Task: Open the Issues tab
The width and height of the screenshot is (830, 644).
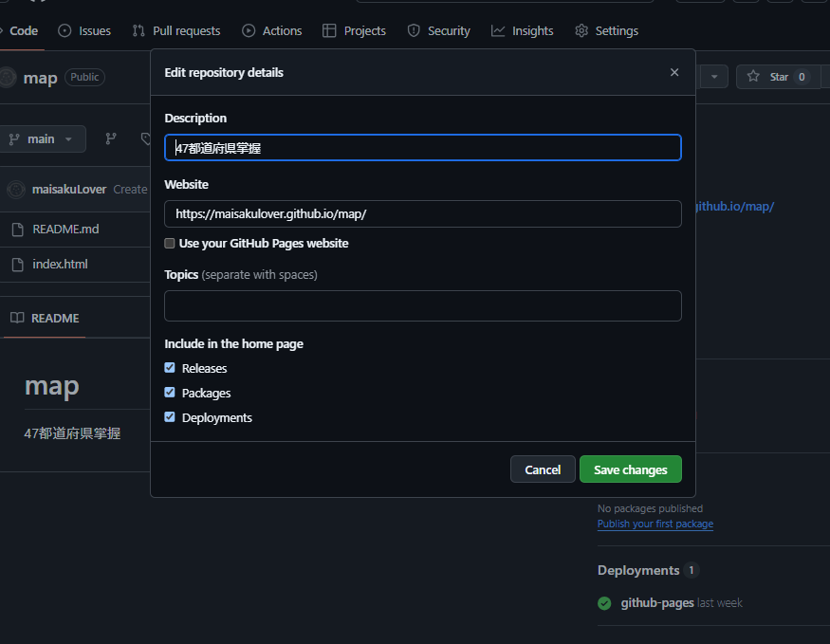Action: (x=84, y=30)
